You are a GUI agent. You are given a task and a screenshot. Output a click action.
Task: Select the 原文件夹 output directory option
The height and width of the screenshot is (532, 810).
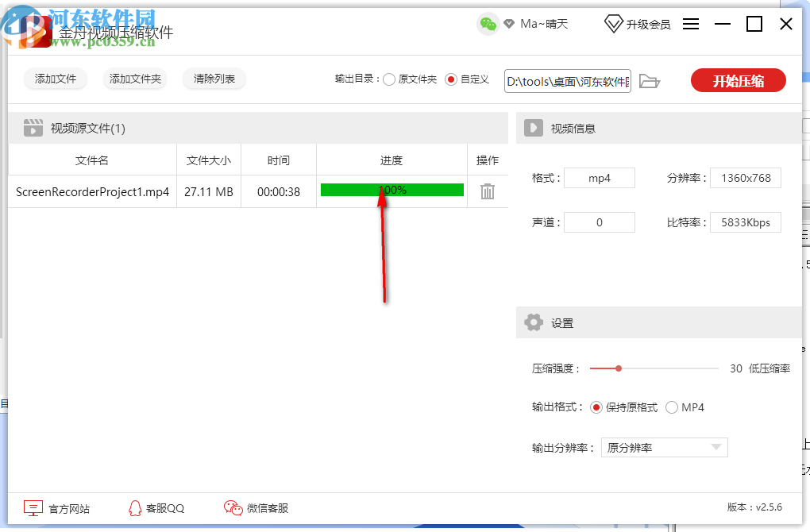[389, 79]
